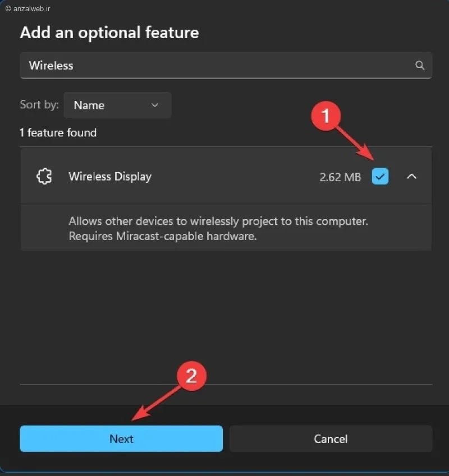Click the Next button
Screen dimensions: 449x476
pyautogui.click(x=121, y=438)
